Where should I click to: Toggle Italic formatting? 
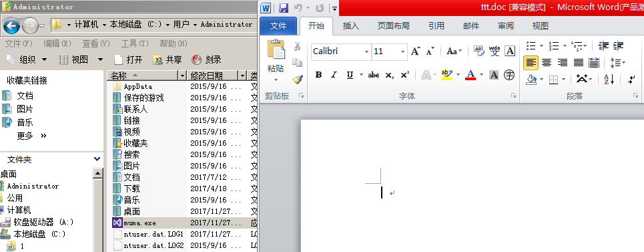pyautogui.click(x=334, y=75)
